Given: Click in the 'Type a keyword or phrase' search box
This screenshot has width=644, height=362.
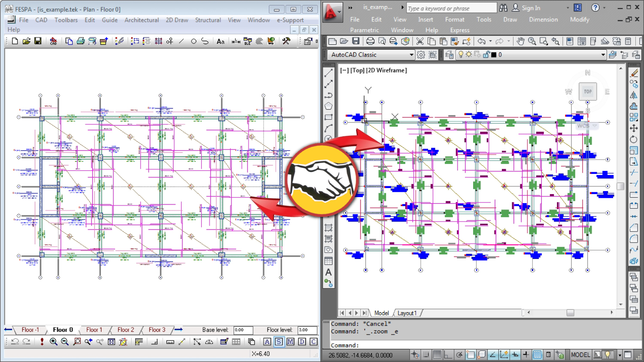Looking at the screenshot, I should coord(451,8).
